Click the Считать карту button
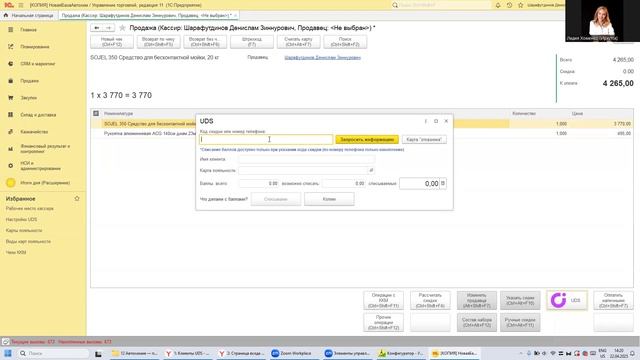 point(298,42)
